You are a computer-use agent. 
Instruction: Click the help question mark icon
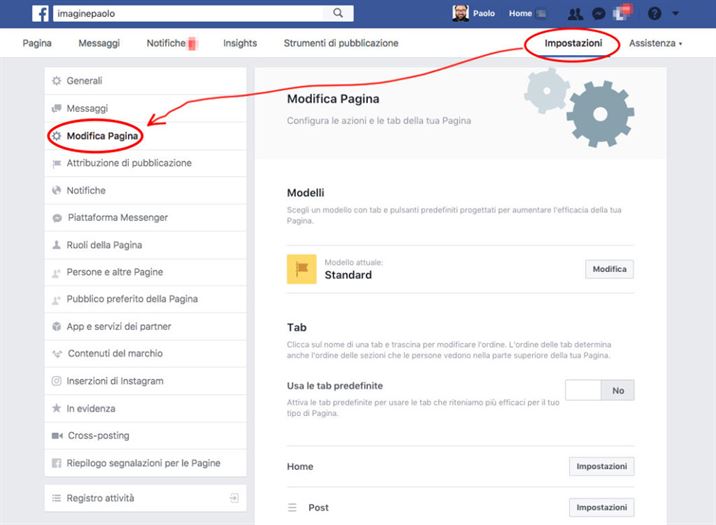[x=655, y=14]
